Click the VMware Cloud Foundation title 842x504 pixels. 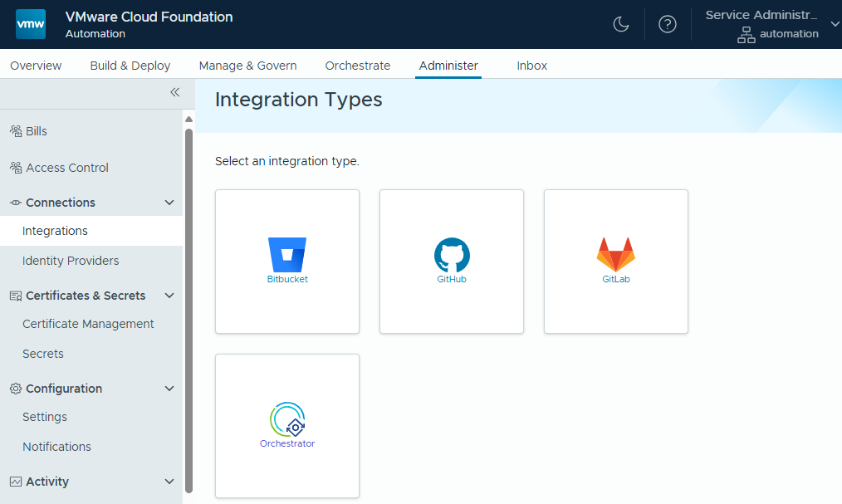(x=149, y=17)
